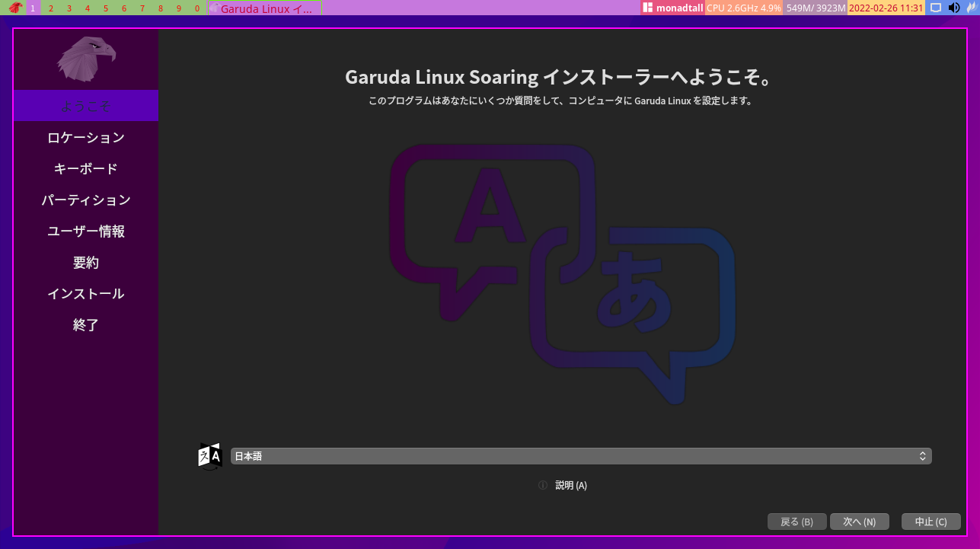980x549 pixels.
Task: Click the 中止 (C) cancel button
Action: click(x=931, y=522)
